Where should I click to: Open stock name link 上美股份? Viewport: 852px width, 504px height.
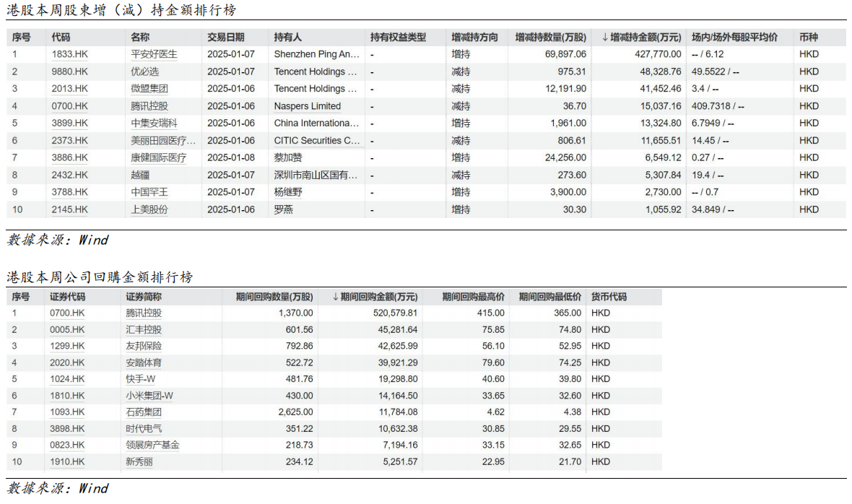tap(149, 209)
